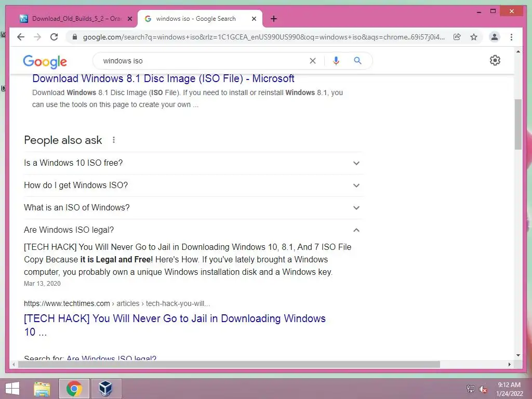Collapse "Are Windows ISO legal?" answer

pyautogui.click(x=193, y=230)
